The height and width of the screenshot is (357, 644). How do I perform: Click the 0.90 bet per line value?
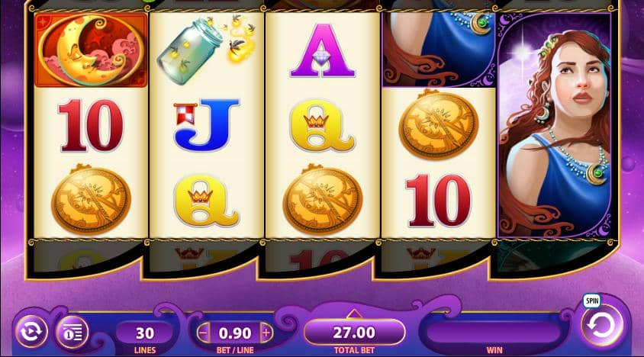[x=235, y=333]
